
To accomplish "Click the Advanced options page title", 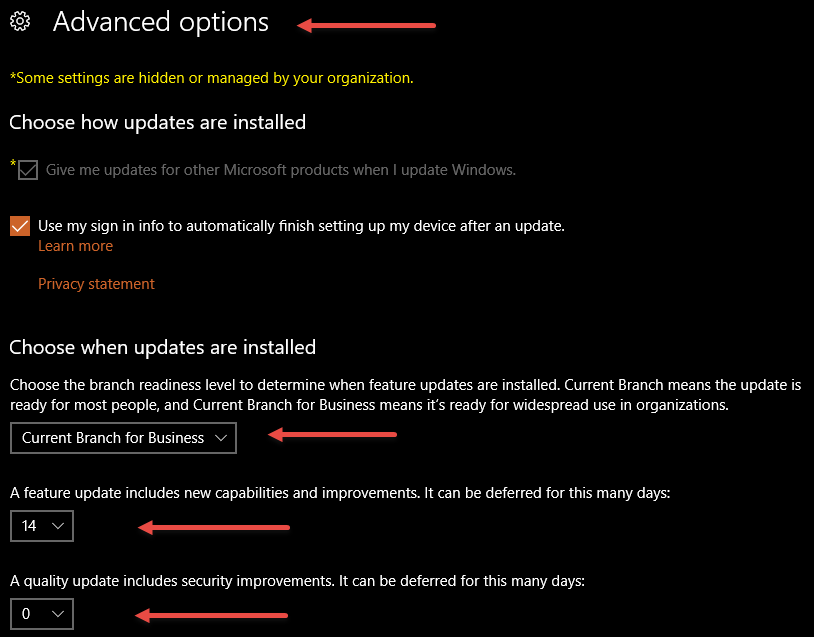I will 161,22.
